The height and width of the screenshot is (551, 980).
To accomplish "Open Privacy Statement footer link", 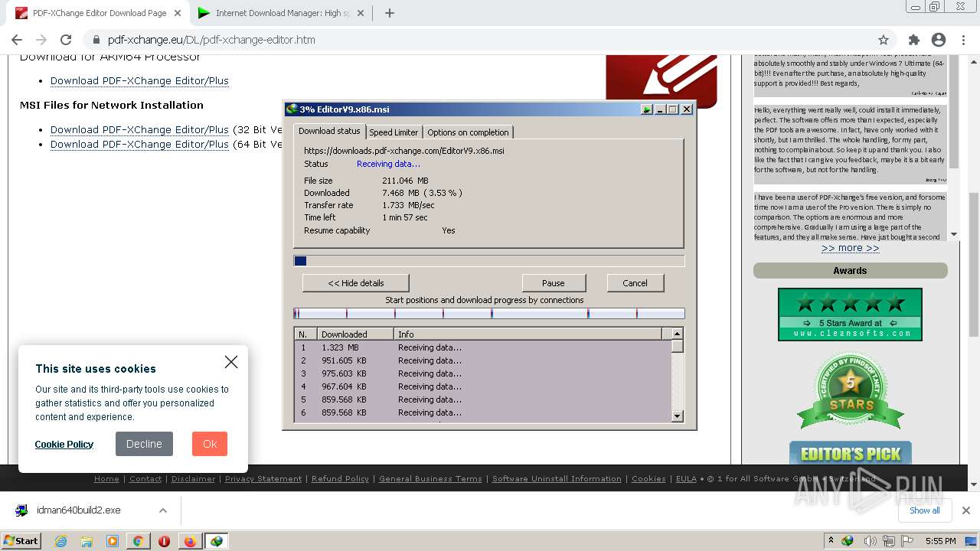I will point(263,479).
